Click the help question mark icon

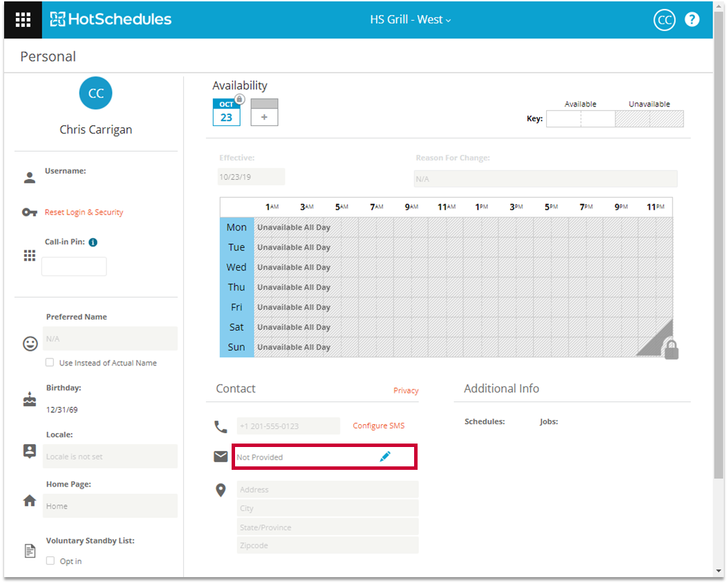tap(691, 19)
